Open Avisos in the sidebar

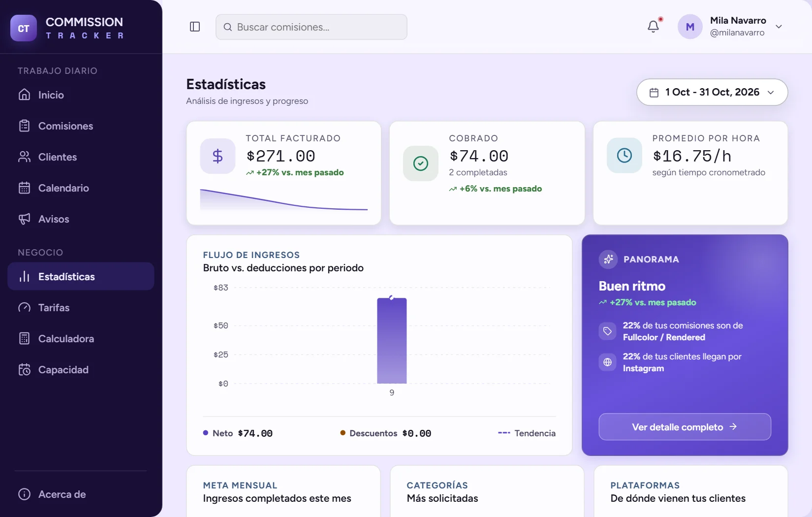click(x=81, y=219)
